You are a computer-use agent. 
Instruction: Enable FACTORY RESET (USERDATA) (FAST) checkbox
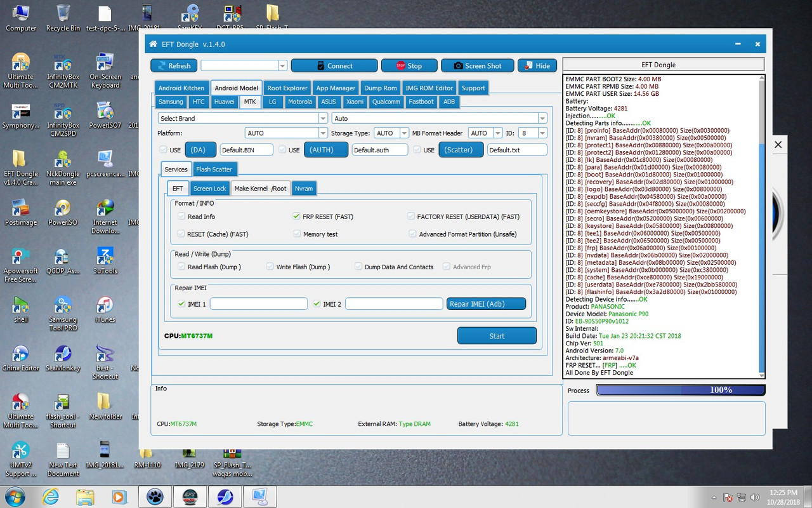411,217
